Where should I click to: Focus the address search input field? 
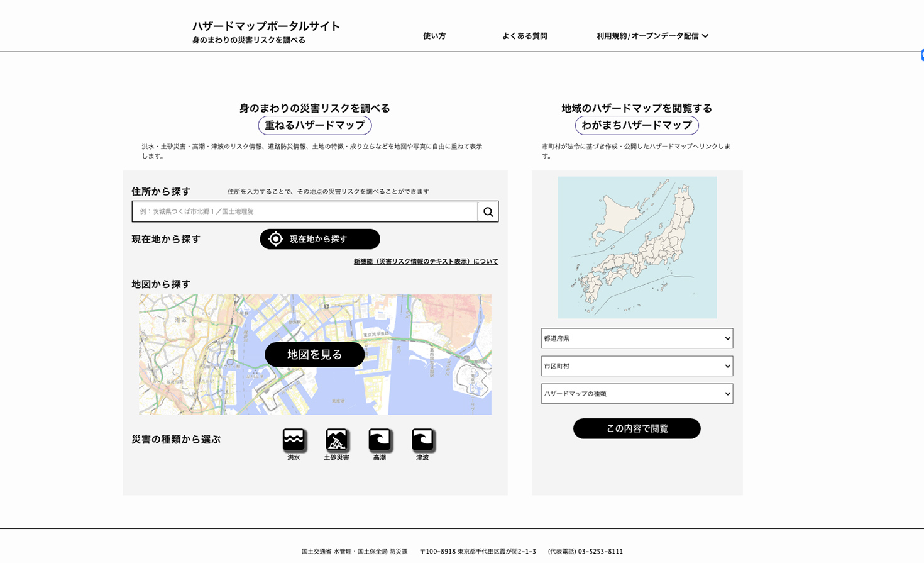(305, 212)
